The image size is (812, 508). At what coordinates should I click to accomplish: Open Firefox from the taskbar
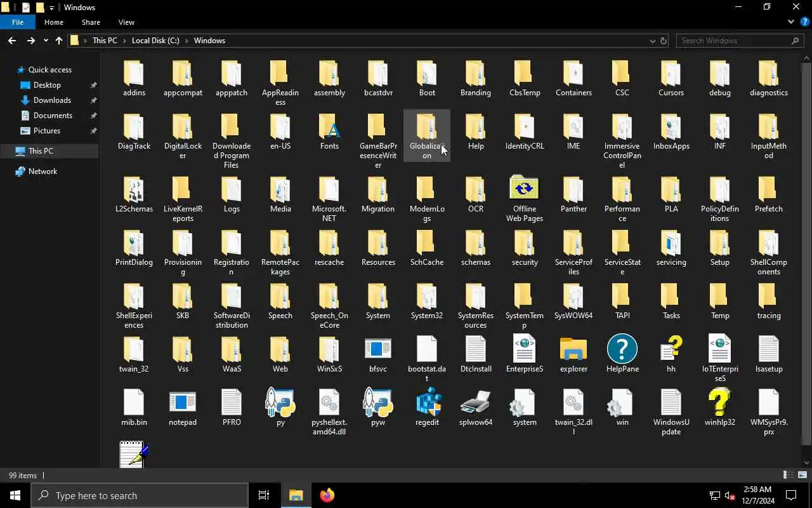point(327,495)
